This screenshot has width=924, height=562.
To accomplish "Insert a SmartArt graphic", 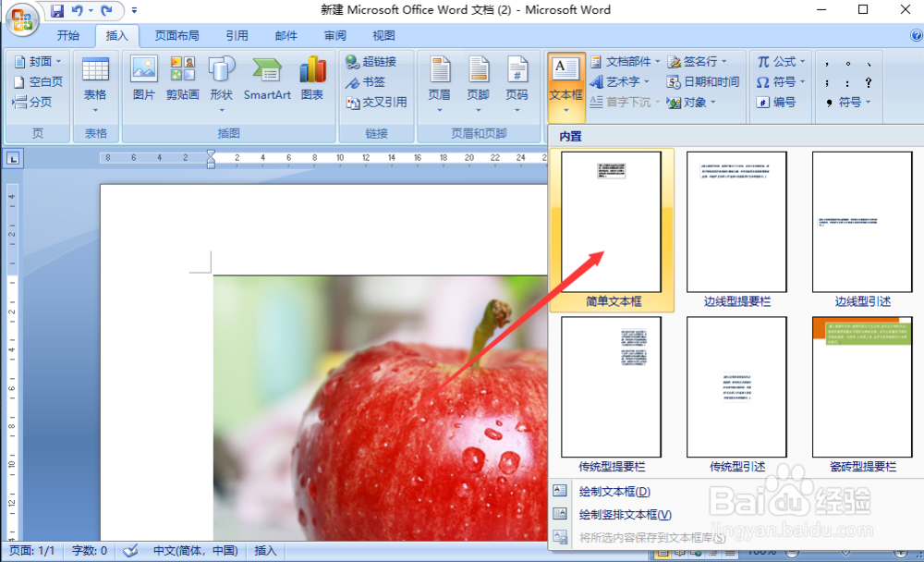I will [267, 79].
